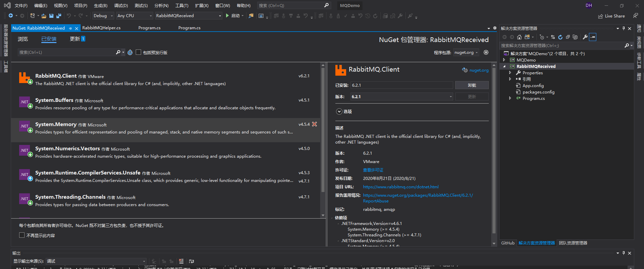Screen dimensions: 644x269
Task: Check the include prerelease checkbox
Action: point(138,52)
